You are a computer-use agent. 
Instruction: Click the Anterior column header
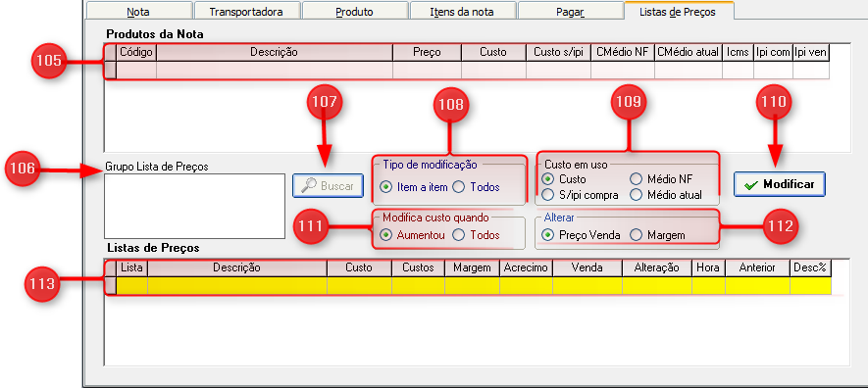point(758,267)
